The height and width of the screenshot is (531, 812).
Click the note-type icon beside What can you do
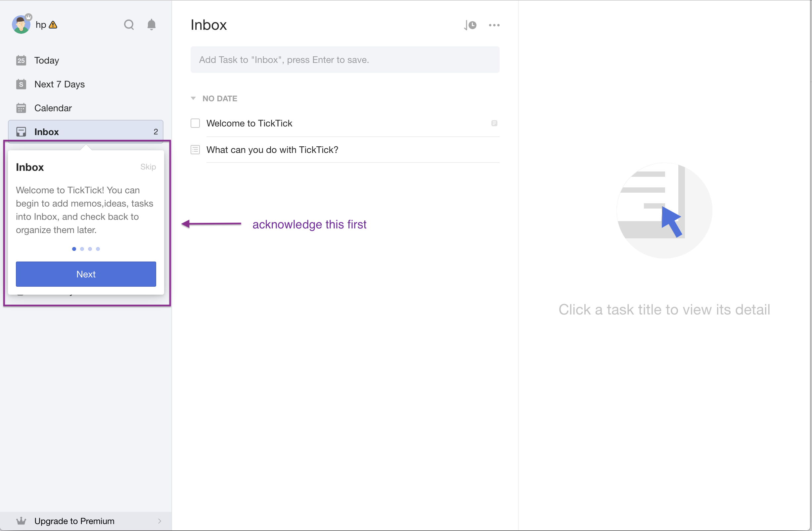(195, 150)
